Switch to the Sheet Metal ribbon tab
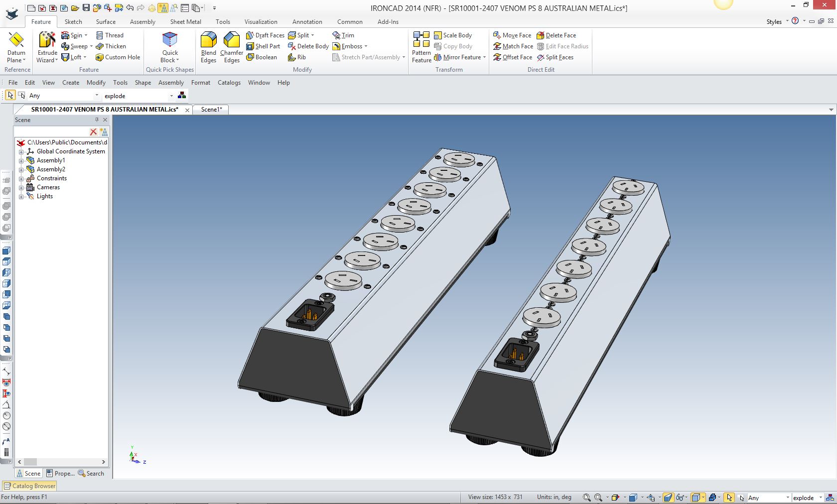837x504 pixels. pos(185,22)
